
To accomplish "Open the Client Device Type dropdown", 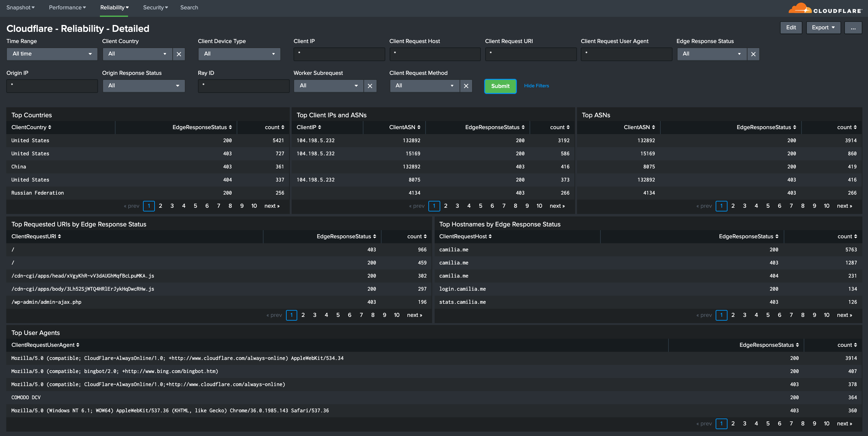I will click(239, 54).
